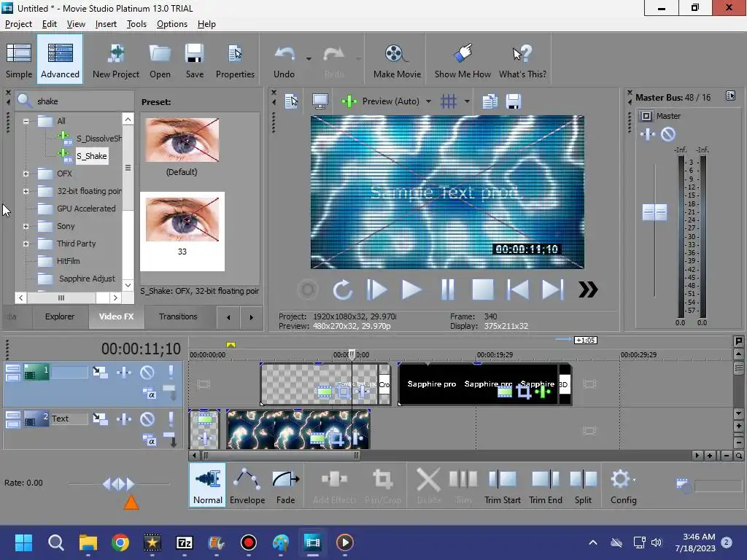Open the Edit menu
The image size is (747, 560).
coord(49,24)
